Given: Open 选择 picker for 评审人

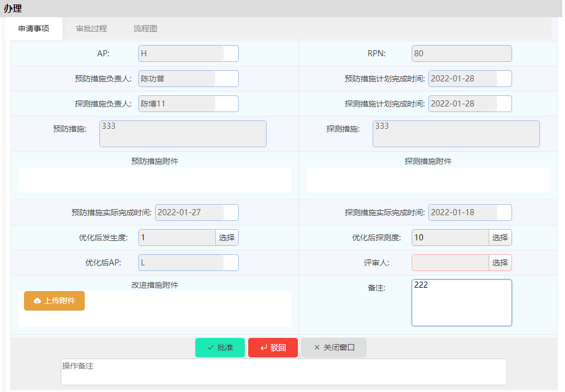Looking at the screenshot, I should [500, 263].
